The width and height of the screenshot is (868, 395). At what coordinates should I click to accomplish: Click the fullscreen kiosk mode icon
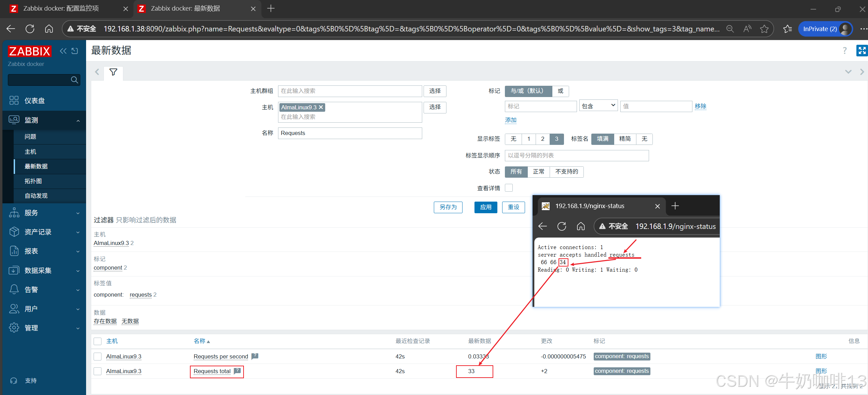pos(862,51)
